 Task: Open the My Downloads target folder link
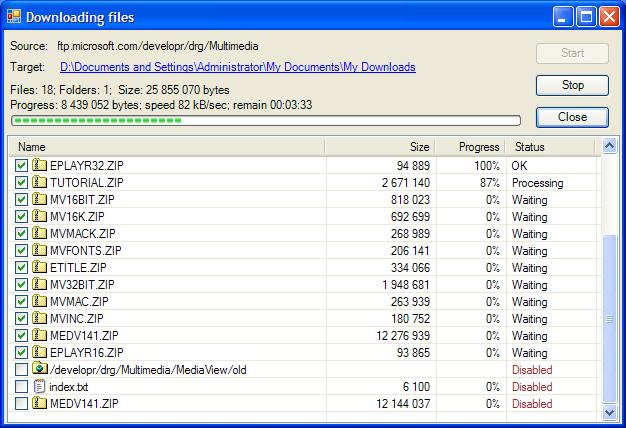pos(238,67)
